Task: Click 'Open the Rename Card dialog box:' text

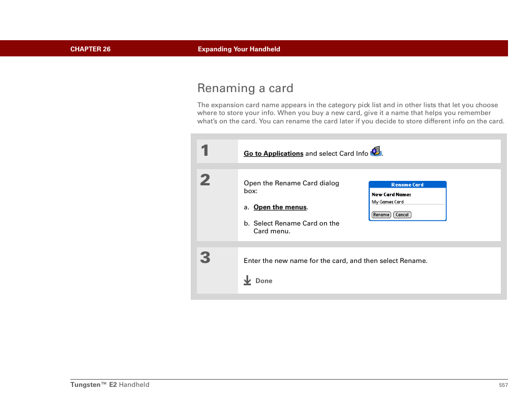Action: [291, 187]
